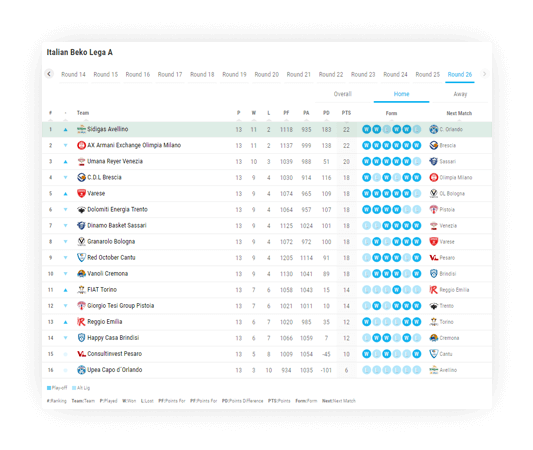This screenshot has width=533, height=450.
Task: Sort table by the PD column header
Action: (x=326, y=113)
